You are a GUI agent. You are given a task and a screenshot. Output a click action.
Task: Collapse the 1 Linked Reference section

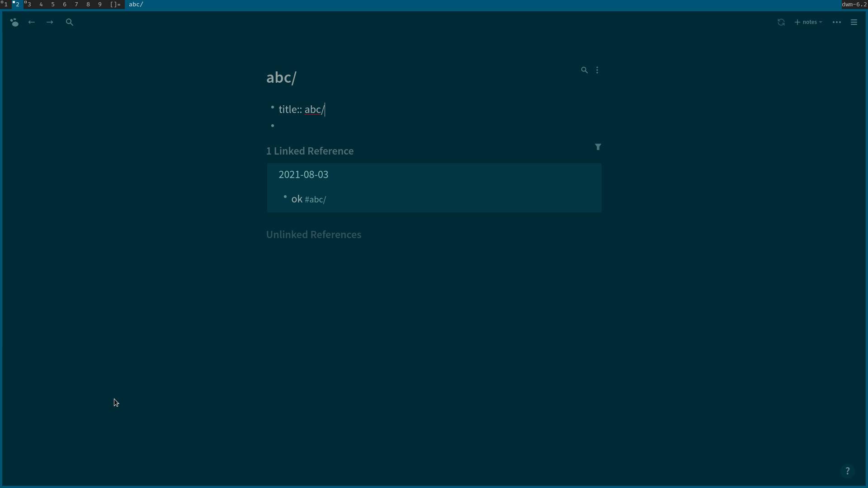click(x=310, y=151)
